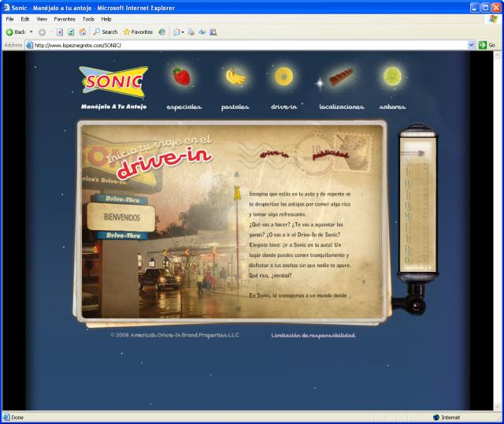The width and height of the screenshot is (504, 424).
Task: Click the Search toolbar button
Action: point(105,32)
